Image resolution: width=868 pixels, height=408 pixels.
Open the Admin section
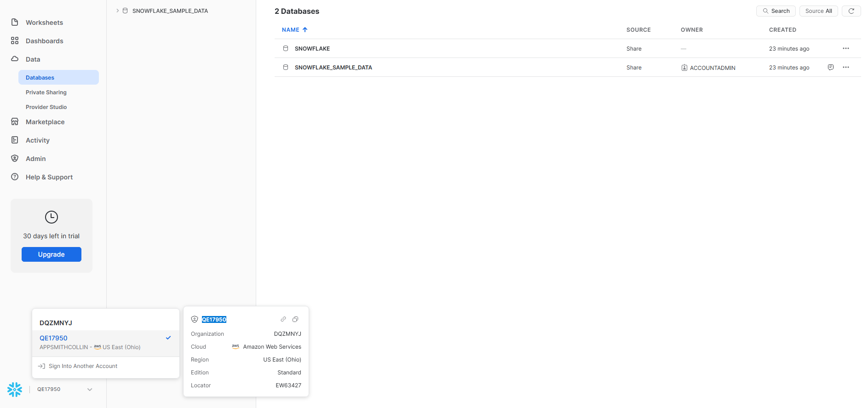tap(36, 159)
